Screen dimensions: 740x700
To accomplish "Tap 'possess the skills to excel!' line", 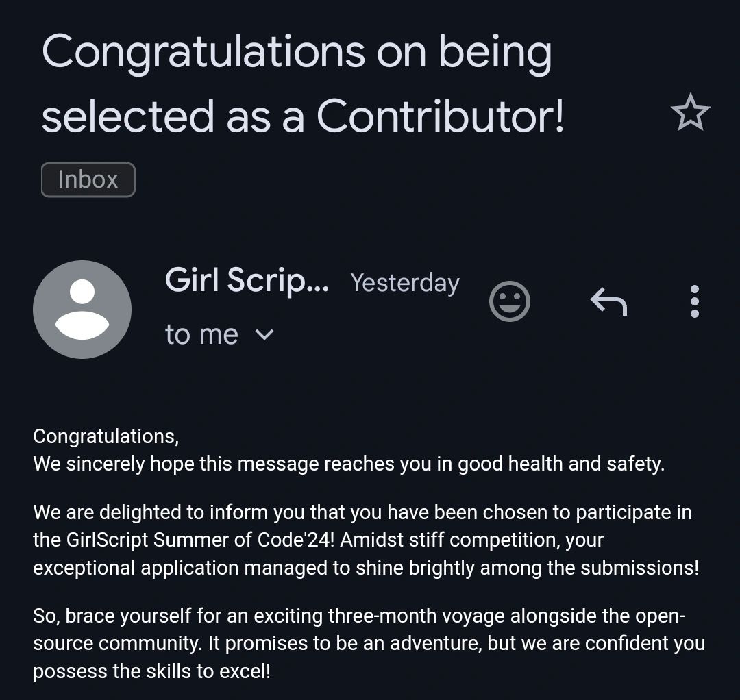I will click(152, 671).
